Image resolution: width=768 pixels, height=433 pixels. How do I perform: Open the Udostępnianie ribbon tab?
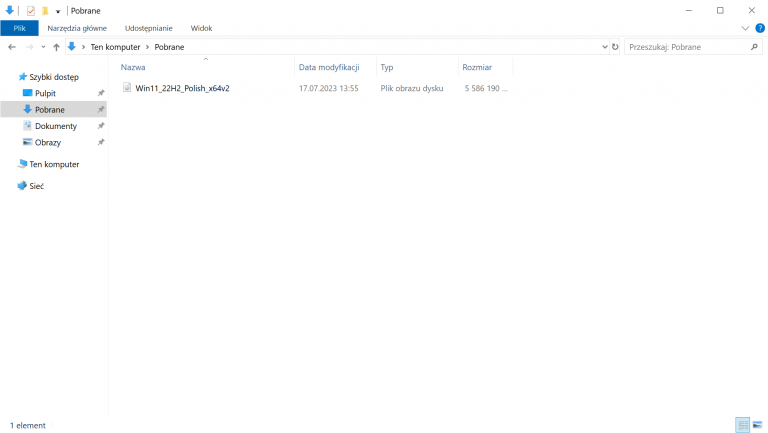click(147, 28)
